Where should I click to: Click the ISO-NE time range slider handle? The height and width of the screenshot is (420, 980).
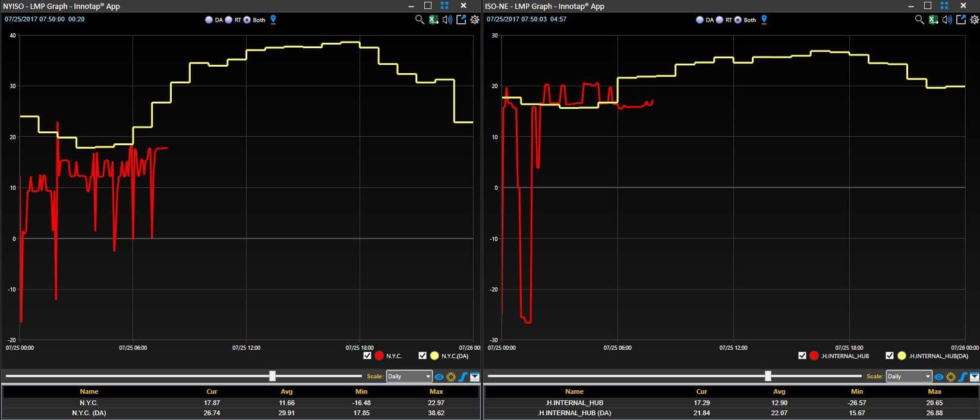point(768,376)
